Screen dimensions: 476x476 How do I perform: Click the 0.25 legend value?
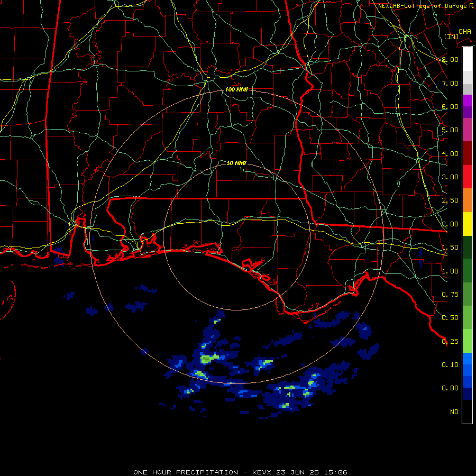point(450,342)
